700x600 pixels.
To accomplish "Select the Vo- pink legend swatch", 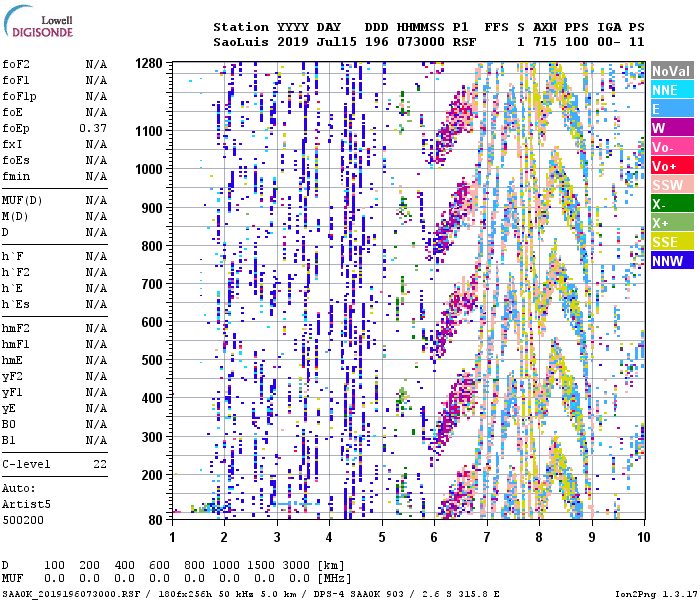I will (x=672, y=146).
